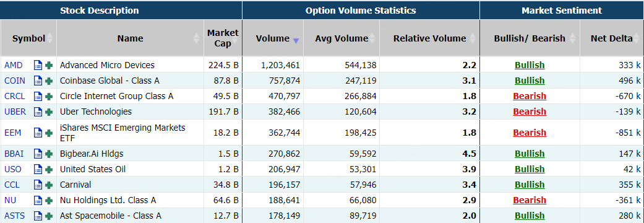Add CCL with the green plus icon
Viewport: 644px width, 223px height.
(x=49, y=185)
